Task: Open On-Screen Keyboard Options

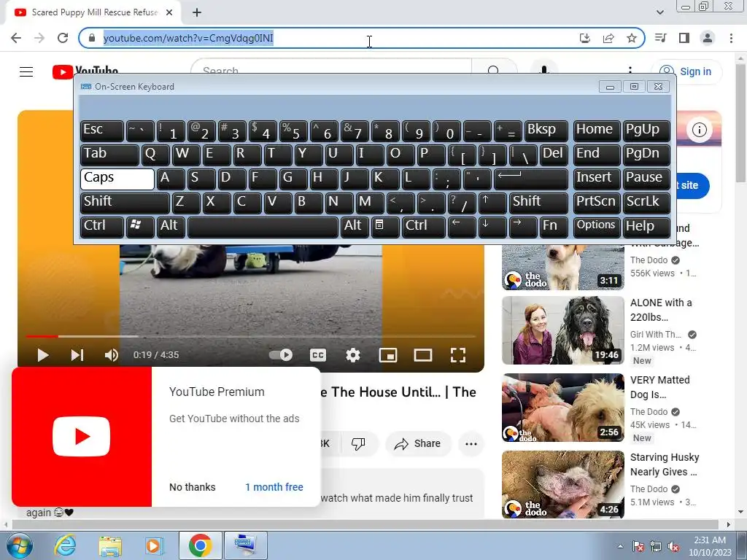Action: tap(597, 227)
